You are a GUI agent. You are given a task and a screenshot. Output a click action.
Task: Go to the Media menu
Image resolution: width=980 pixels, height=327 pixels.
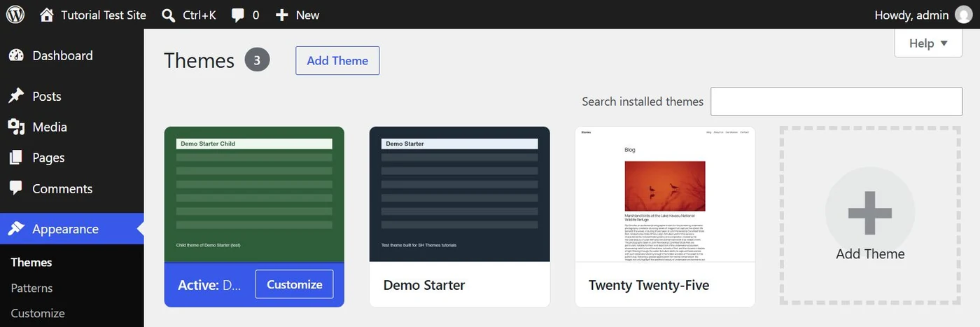(72, 127)
